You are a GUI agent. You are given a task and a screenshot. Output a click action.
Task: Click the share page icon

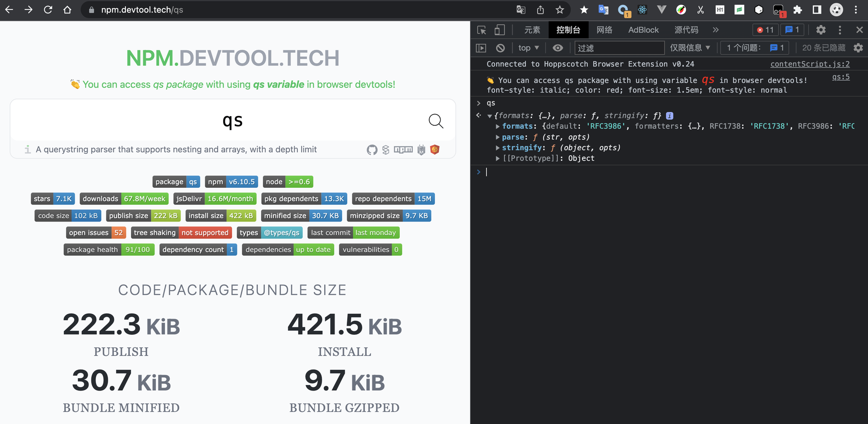tap(540, 10)
